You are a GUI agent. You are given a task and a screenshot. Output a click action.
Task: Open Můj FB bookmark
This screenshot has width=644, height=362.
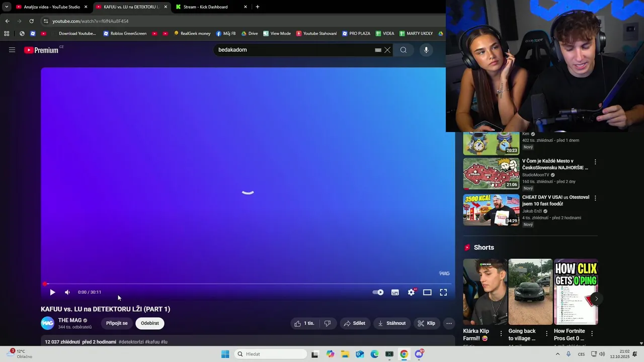[226, 34]
